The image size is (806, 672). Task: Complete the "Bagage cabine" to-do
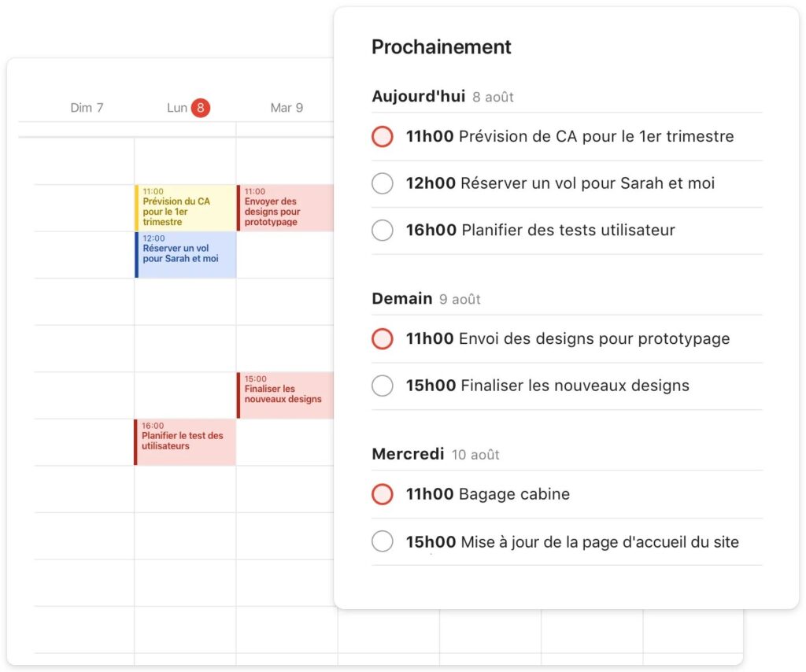(383, 495)
